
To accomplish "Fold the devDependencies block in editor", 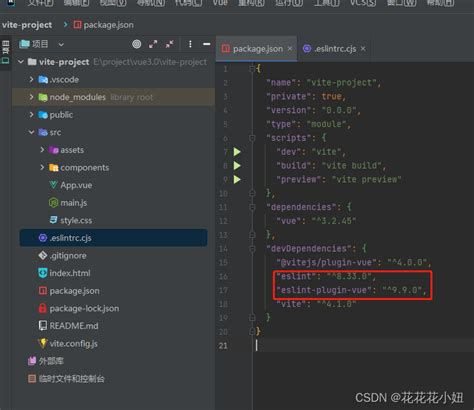I will [x=252, y=249].
